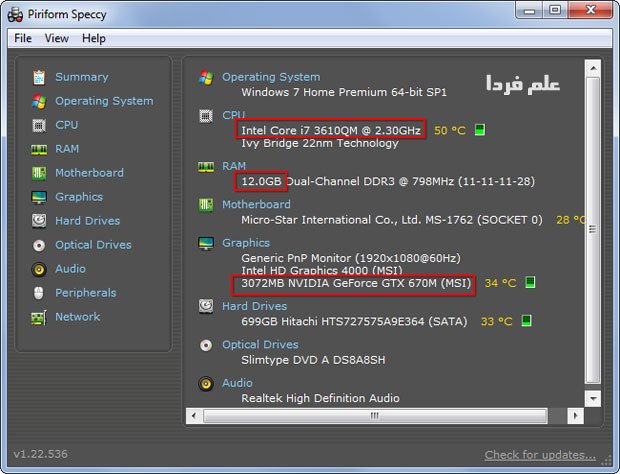Click green temperature indicator next to 34 °C
The width and height of the screenshot is (620, 474).
click(530, 282)
